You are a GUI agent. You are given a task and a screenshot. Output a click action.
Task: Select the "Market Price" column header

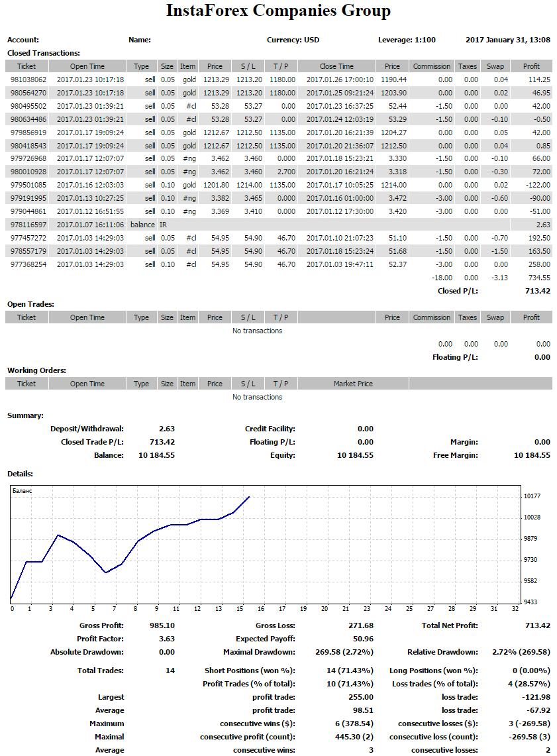tap(353, 384)
